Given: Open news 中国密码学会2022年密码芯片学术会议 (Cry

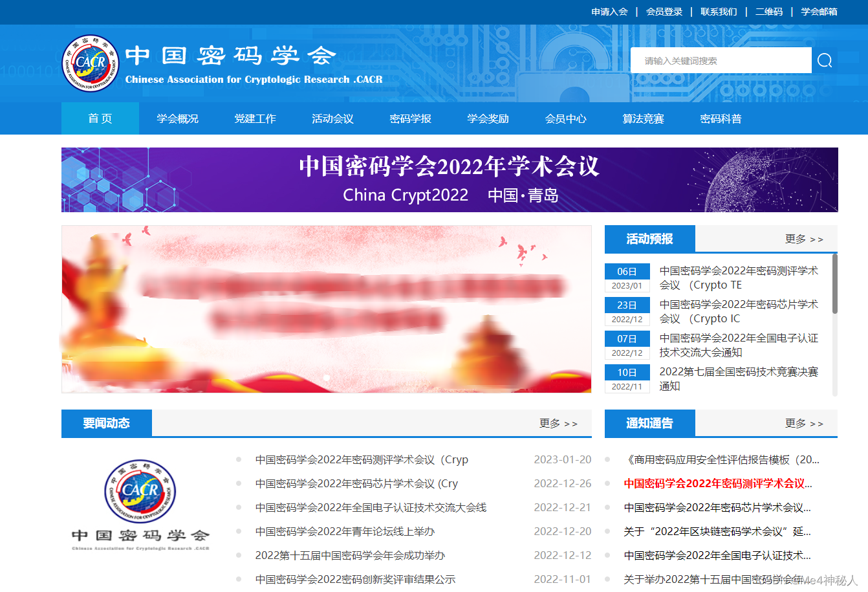Looking at the screenshot, I should point(356,483).
